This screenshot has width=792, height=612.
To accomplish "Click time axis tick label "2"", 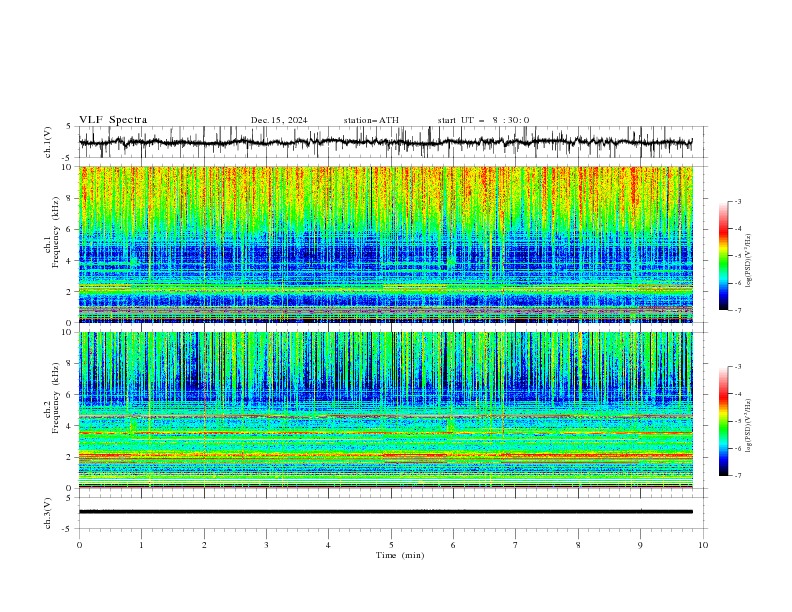I will tap(204, 545).
